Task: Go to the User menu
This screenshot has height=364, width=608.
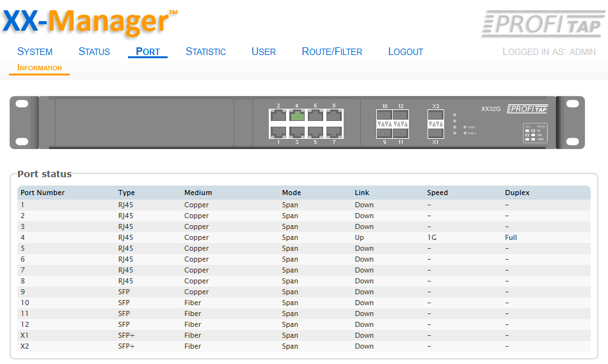Action: point(264,52)
